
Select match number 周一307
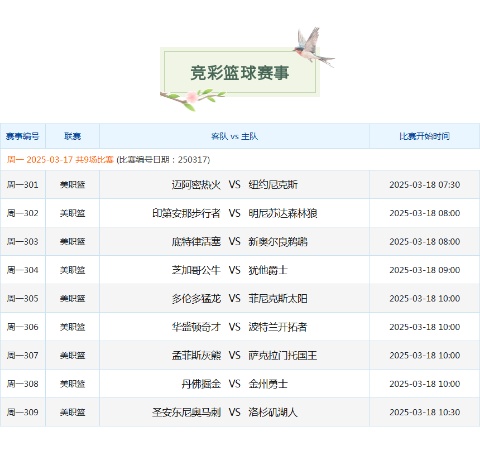click(x=23, y=355)
